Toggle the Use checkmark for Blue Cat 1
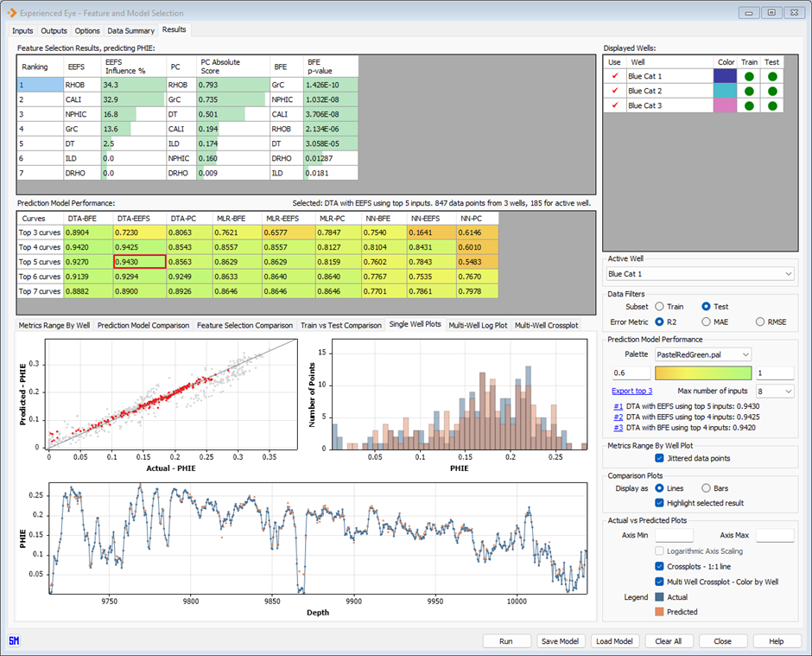The width and height of the screenshot is (812, 656). 614,76
